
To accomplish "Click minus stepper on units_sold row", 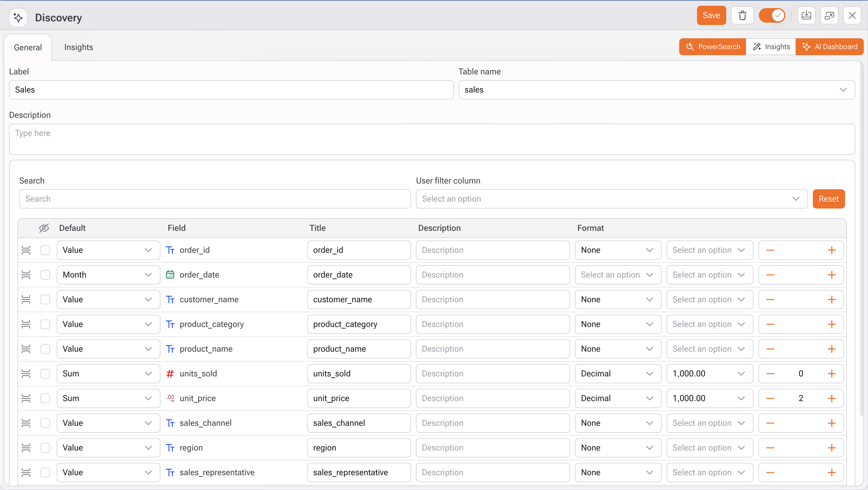I will 770,373.
